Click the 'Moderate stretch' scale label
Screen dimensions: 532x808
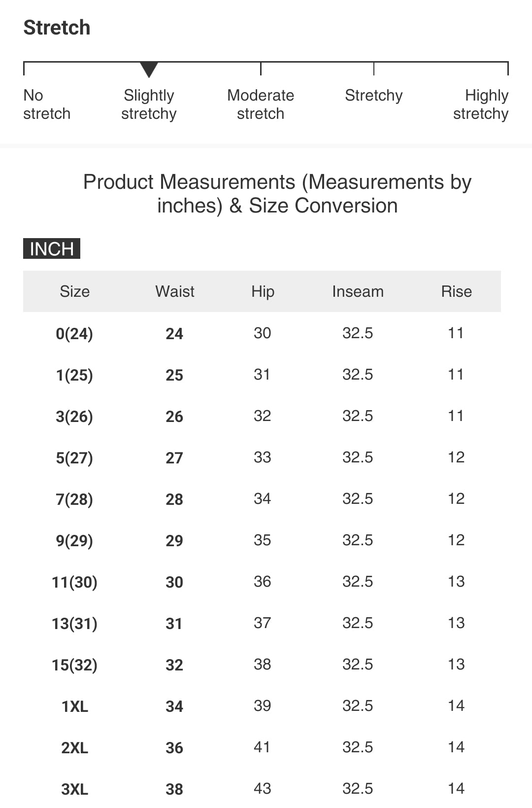click(x=261, y=105)
